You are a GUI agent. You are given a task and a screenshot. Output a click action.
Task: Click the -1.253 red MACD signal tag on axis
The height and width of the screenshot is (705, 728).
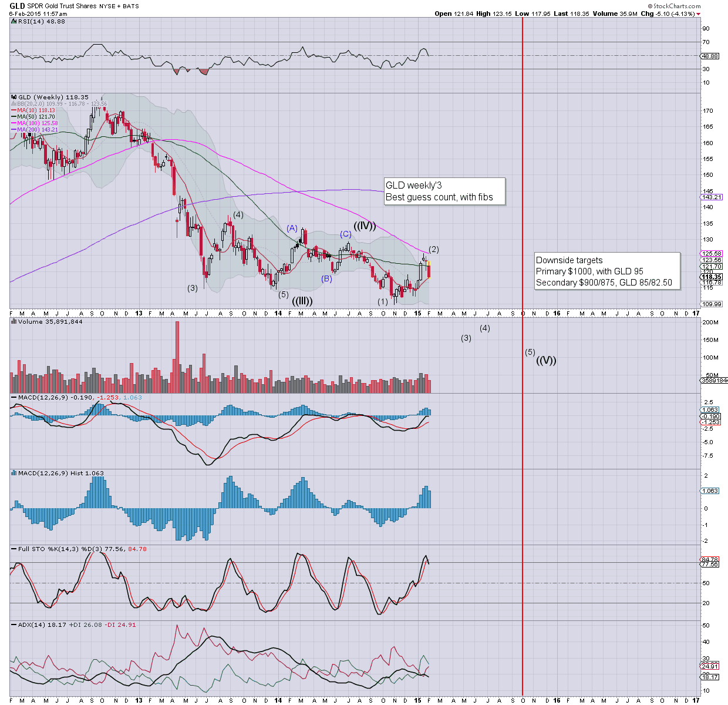[710, 422]
